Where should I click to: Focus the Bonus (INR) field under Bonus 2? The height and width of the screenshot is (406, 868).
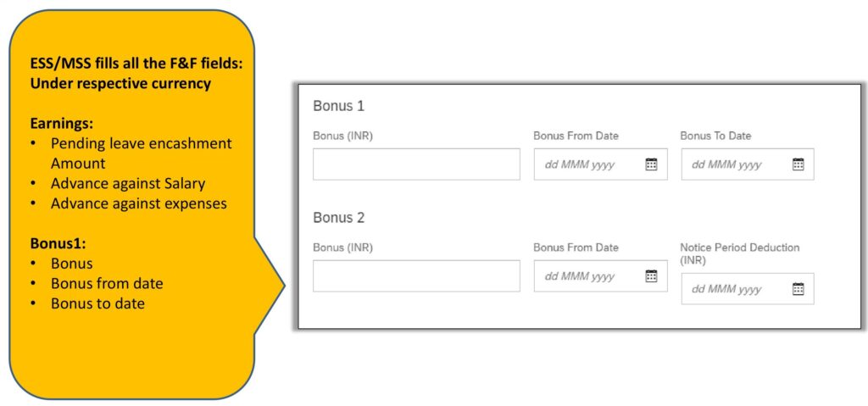[x=416, y=275]
